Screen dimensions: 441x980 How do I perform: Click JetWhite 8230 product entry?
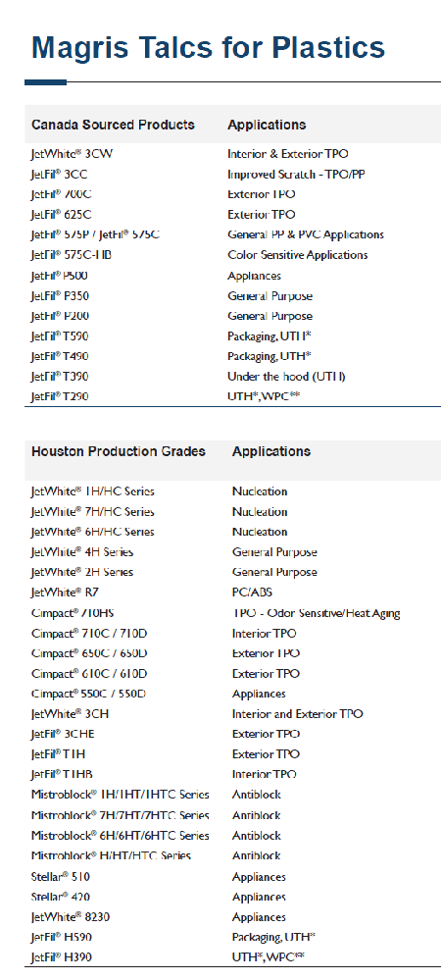click(x=71, y=917)
